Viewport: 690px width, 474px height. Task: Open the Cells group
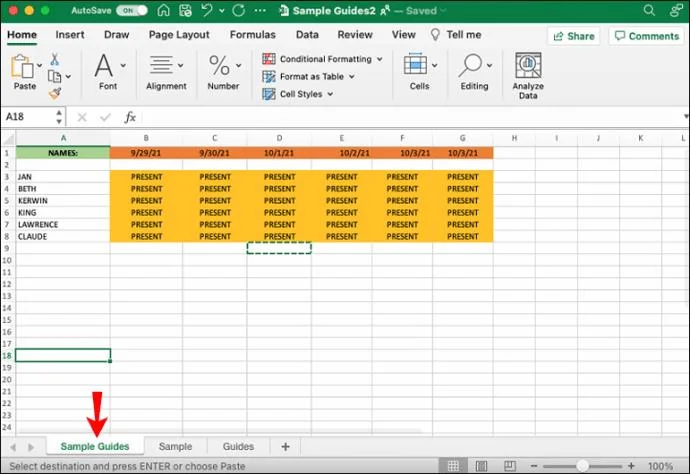pyautogui.click(x=419, y=72)
